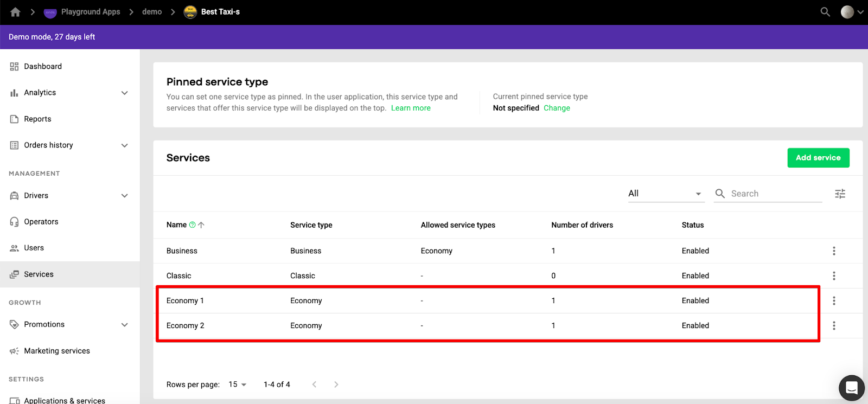Click the Name column help icon
This screenshot has width=868, height=404.
coord(193,225)
